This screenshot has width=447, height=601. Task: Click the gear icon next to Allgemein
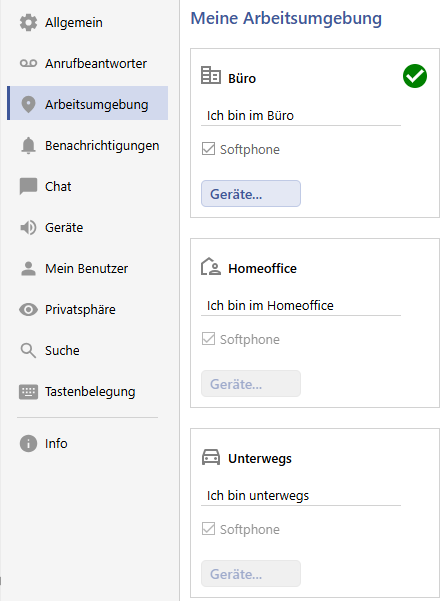[x=28, y=23]
